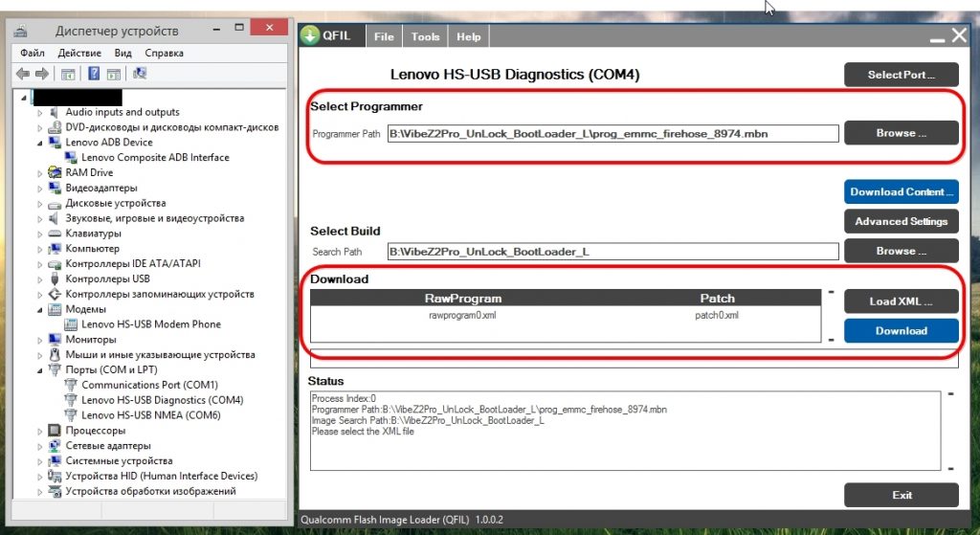Click the Load XML button

point(901,301)
